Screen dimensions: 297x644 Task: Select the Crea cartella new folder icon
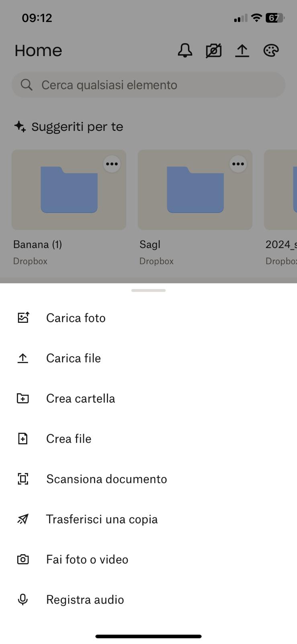click(23, 398)
